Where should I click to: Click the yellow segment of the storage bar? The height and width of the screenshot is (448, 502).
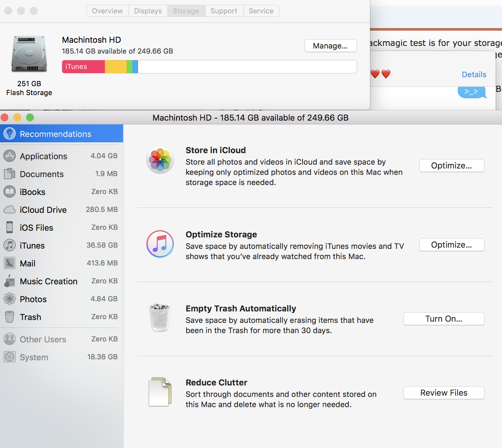click(x=116, y=67)
